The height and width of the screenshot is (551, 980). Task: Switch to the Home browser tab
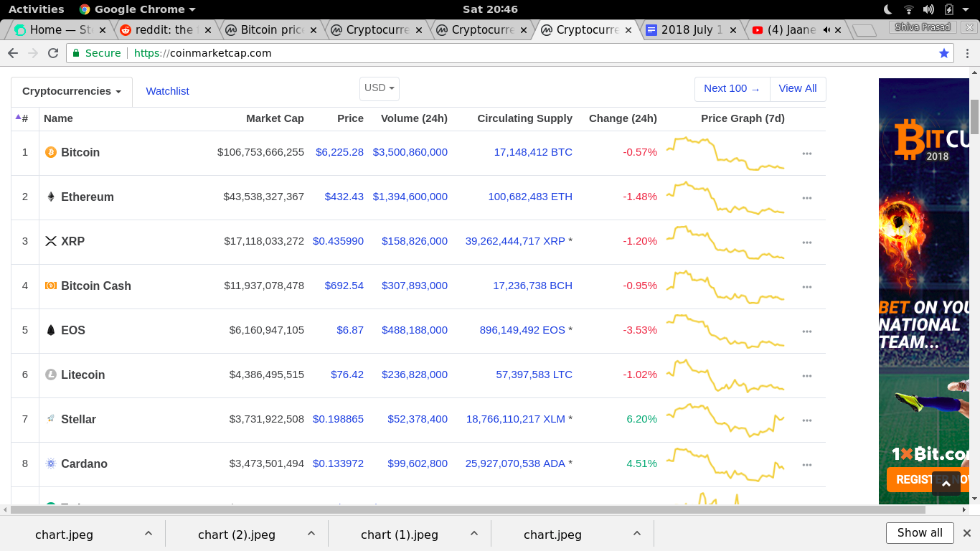(x=60, y=30)
